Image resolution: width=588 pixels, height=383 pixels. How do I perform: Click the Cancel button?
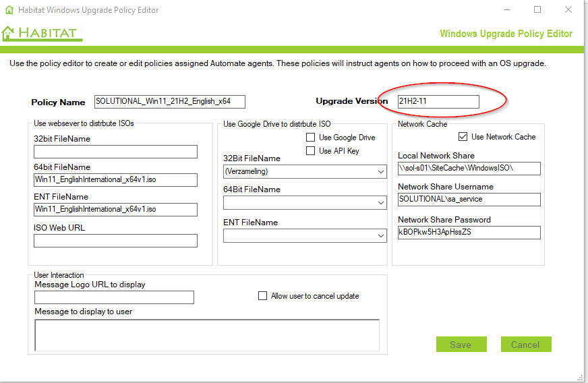pos(525,345)
